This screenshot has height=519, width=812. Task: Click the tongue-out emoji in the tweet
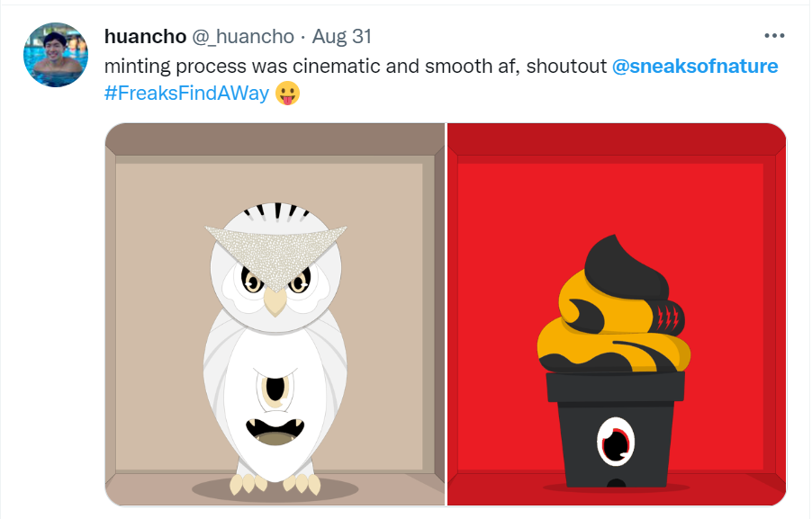tap(287, 94)
